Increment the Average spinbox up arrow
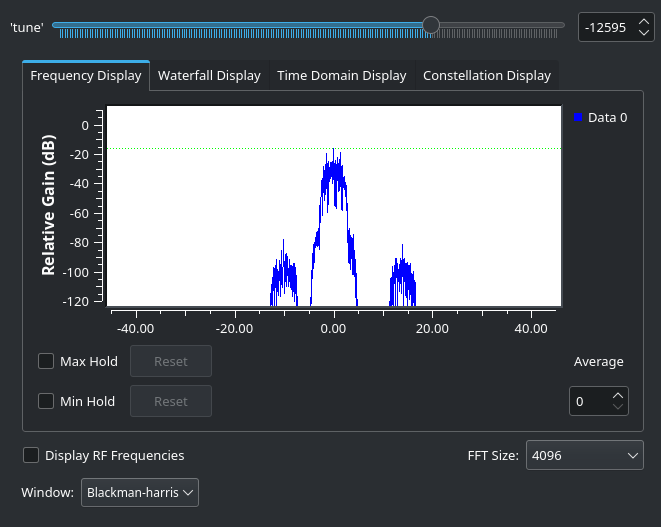661x527 pixels. coord(618,395)
